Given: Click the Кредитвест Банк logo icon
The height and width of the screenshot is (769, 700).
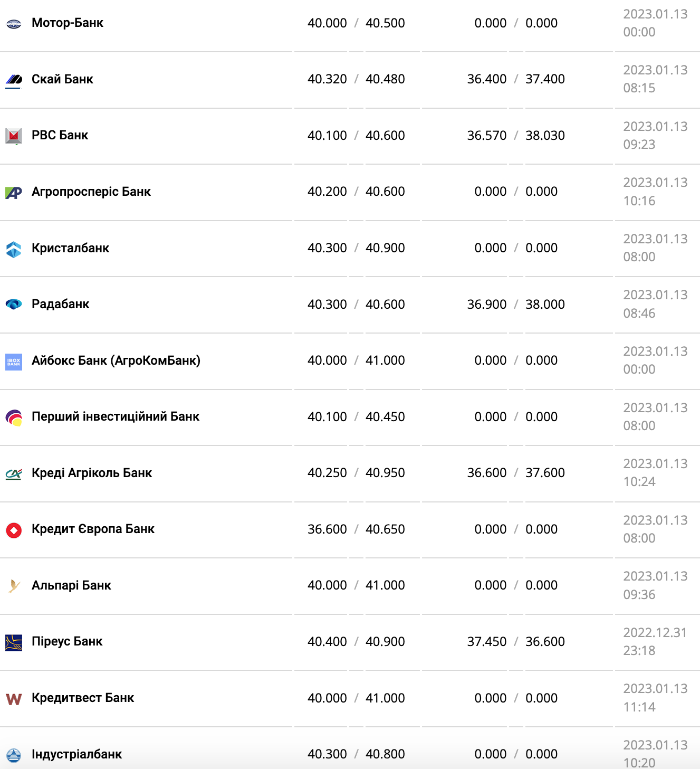Looking at the screenshot, I should click(x=14, y=699).
